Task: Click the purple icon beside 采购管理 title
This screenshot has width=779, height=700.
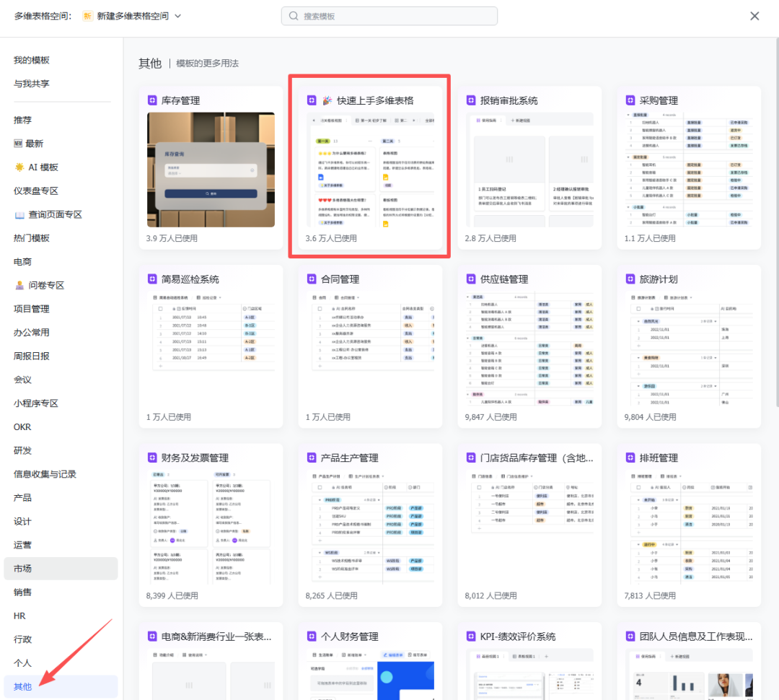Action: 630,100
